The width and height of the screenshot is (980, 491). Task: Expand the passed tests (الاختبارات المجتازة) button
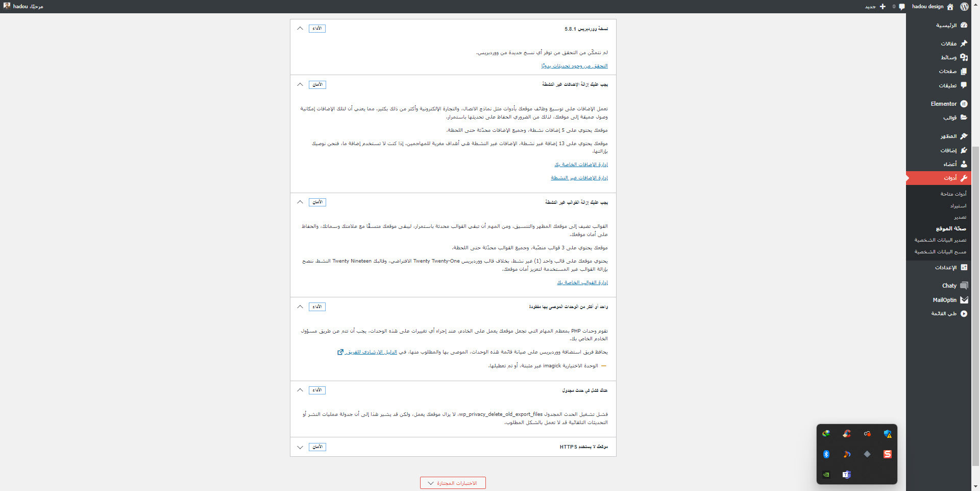(x=453, y=483)
